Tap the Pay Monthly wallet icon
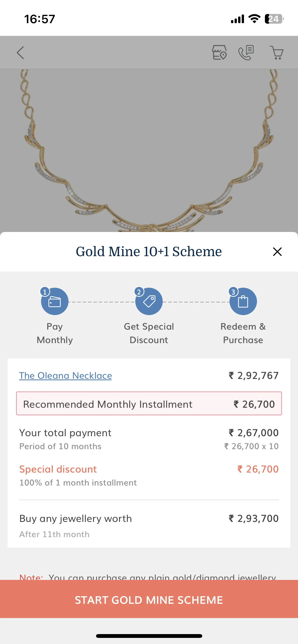The height and width of the screenshot is (644, 298). [x=55, y=301]
